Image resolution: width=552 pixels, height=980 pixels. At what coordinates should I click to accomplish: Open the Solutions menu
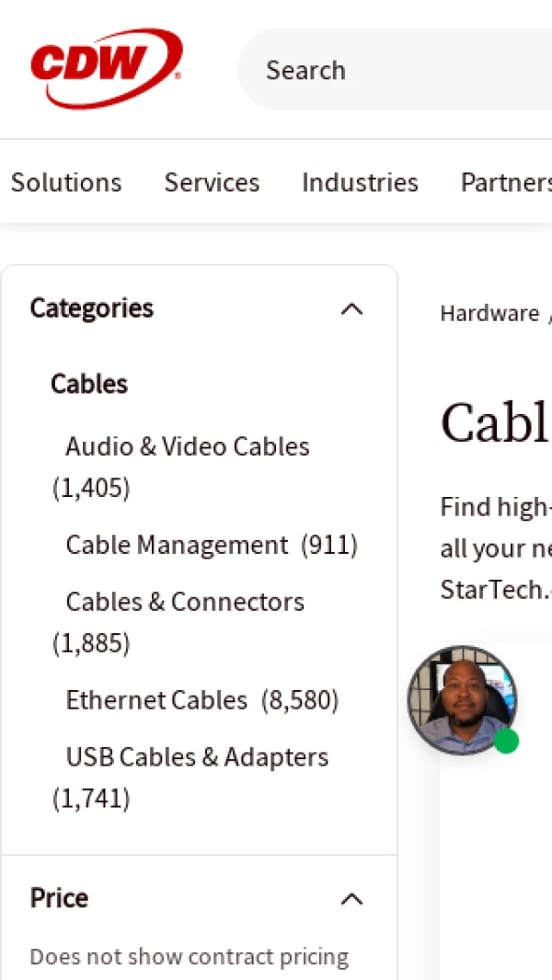pyautogui.click(x=66, y=182)
